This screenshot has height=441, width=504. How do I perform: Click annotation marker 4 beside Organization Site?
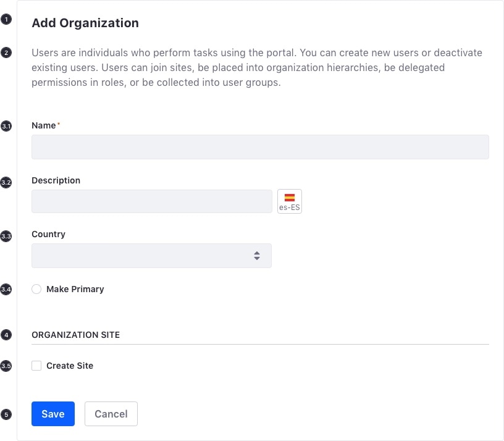6,335
